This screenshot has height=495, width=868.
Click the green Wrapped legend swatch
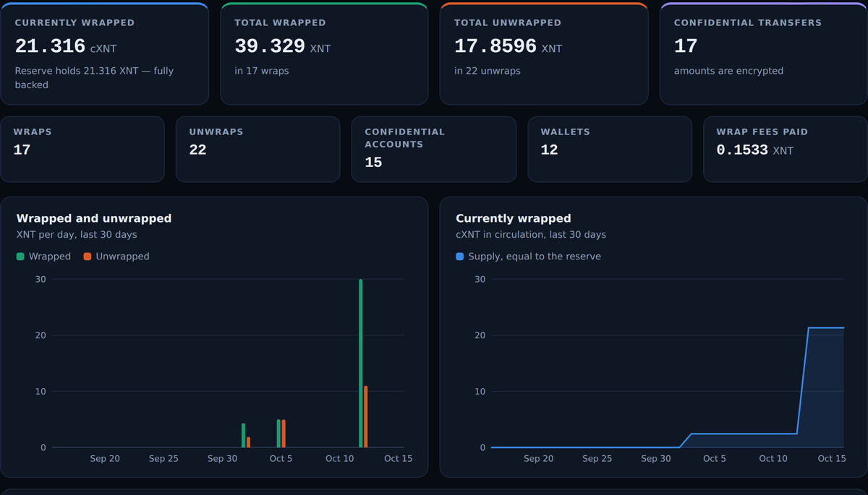click(x=20, y=257)
